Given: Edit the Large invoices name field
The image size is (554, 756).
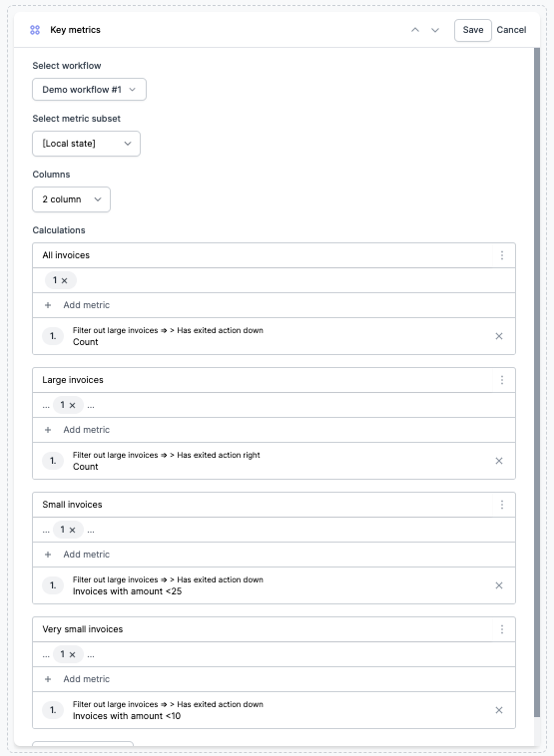Looking at the screenshot, I should tap(263, 380).
